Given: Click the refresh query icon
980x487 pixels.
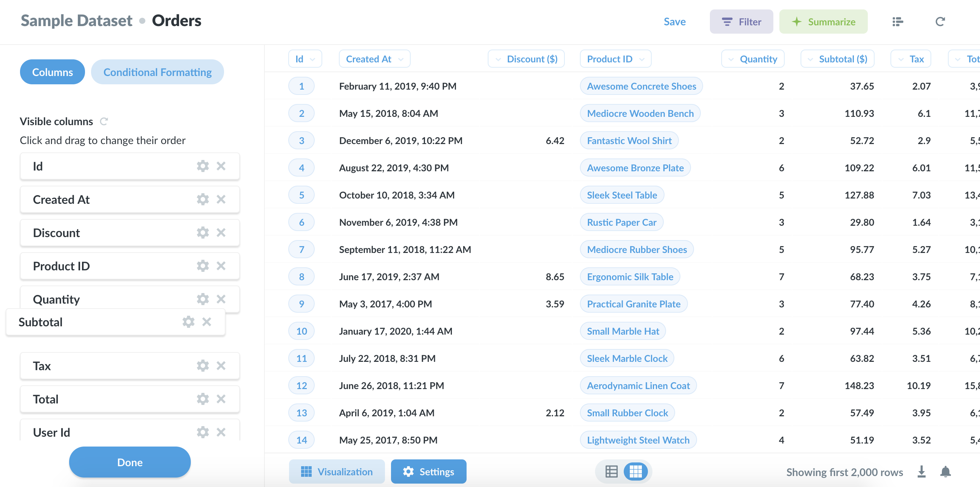Looking at the screenshot, I should point(940,22).
